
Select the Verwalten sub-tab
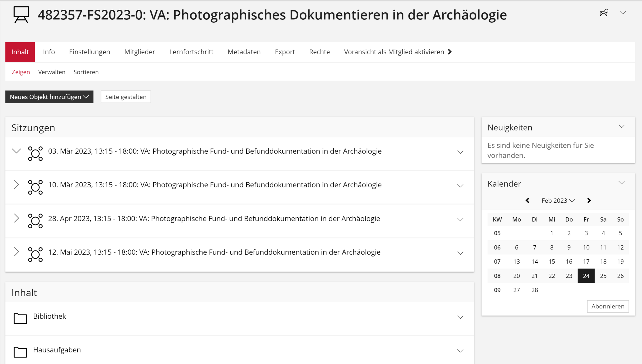point(52,72)
